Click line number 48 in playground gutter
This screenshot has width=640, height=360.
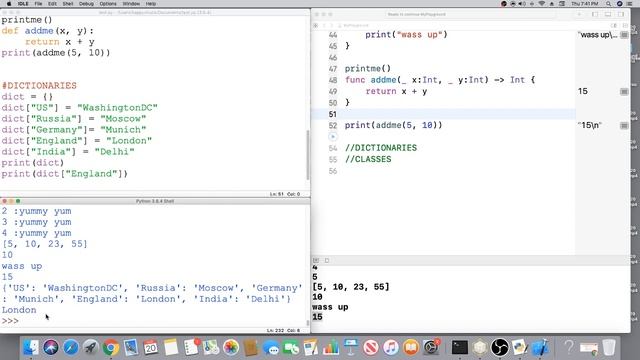[x=333, y=80]
